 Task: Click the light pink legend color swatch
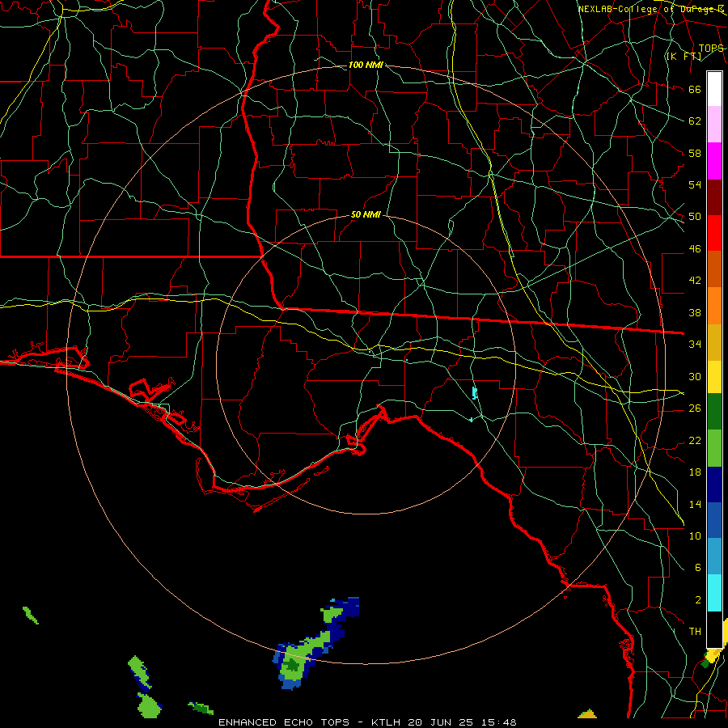(714, 125)
